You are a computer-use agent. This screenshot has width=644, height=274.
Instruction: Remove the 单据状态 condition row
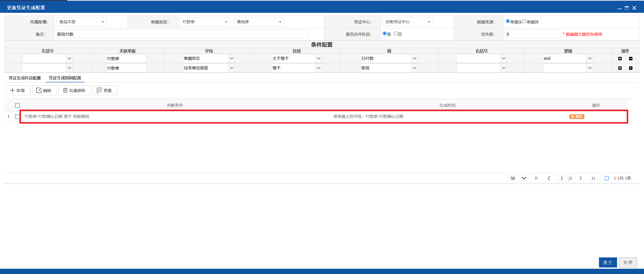(631, 59)
